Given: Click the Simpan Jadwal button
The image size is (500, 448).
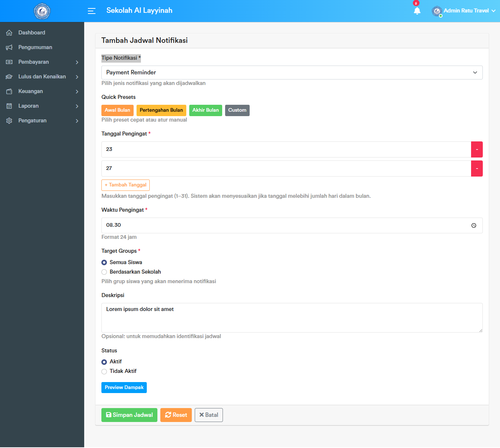Looking at the screenshot, I should click(x=129, y=415).
